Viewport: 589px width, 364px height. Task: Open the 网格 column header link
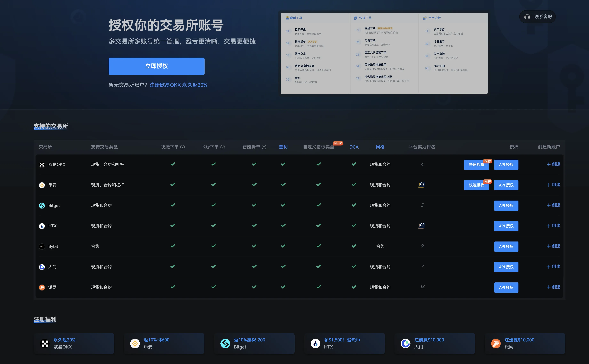coord(380,147)
